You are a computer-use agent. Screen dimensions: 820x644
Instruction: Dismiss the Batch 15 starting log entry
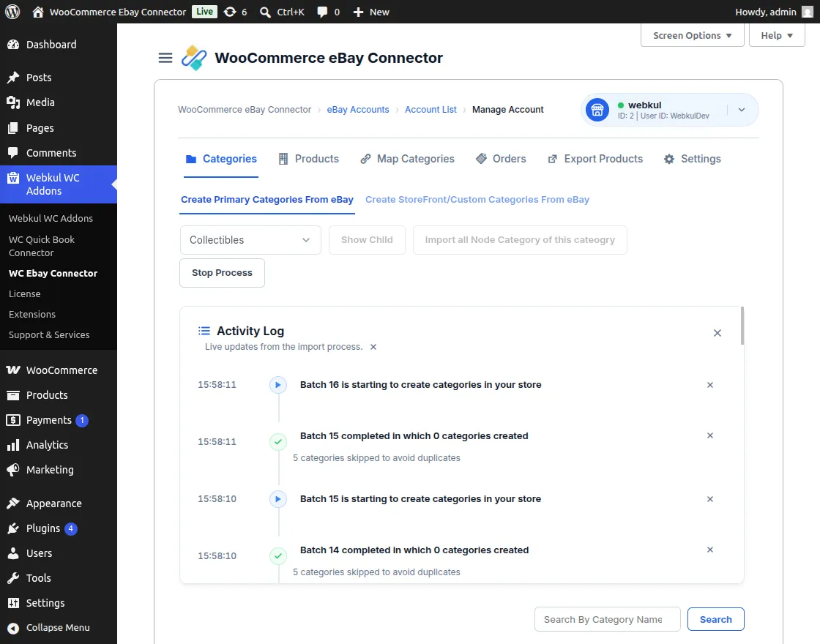pyautogui.click(x=710, y=499)
